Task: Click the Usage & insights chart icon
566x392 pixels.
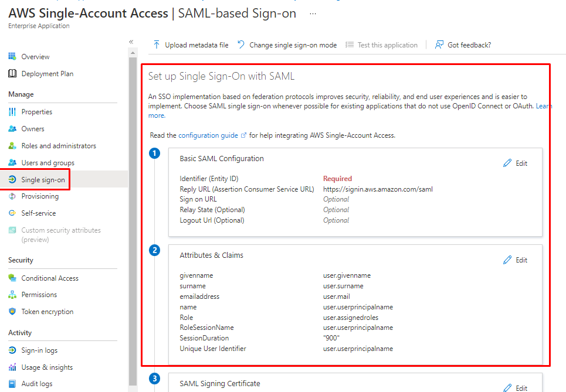Action: point(12,367)
